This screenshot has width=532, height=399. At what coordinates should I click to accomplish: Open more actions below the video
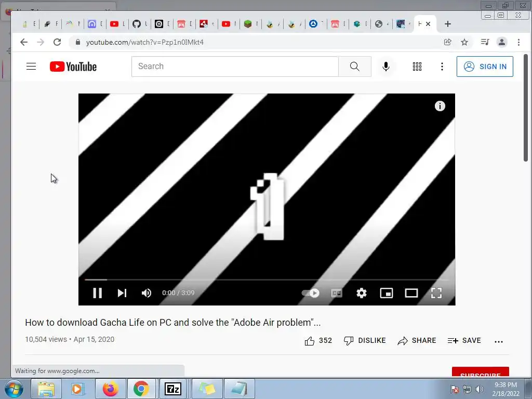pyautogui.click(x=499, y=342)
